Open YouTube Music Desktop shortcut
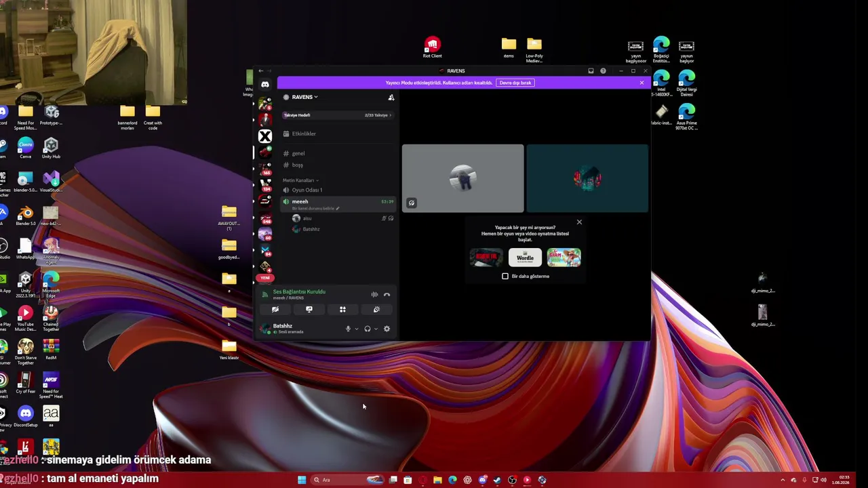868x488 pixels. [x=26, y=318]
